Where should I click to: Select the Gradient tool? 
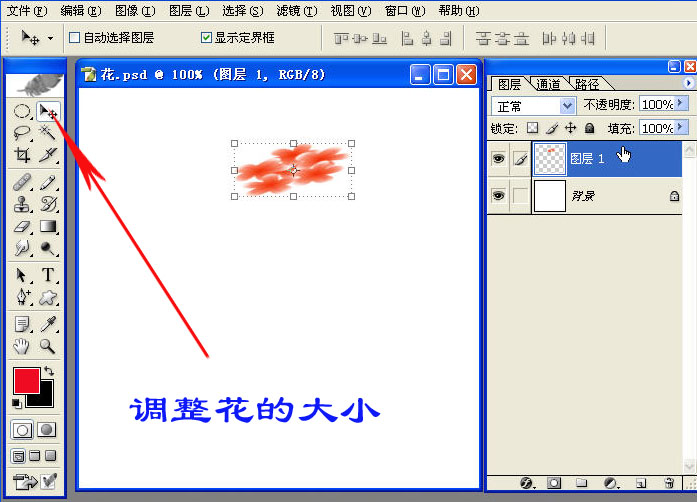tap(48, 227)
